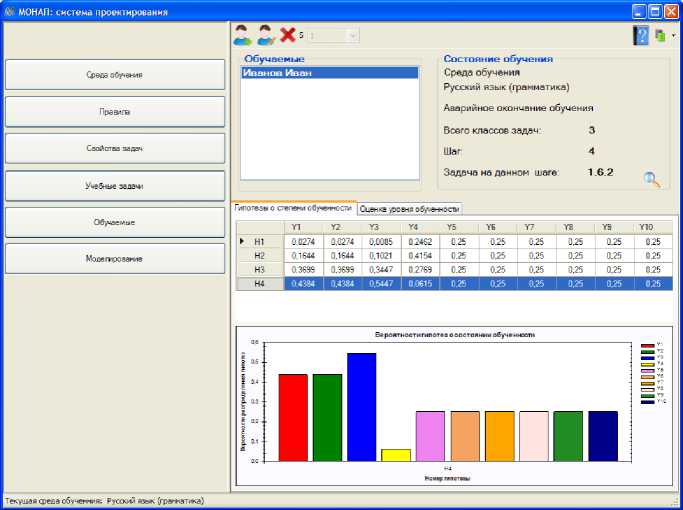
Task: Click column header Y4
Action: tap(420, 227)
